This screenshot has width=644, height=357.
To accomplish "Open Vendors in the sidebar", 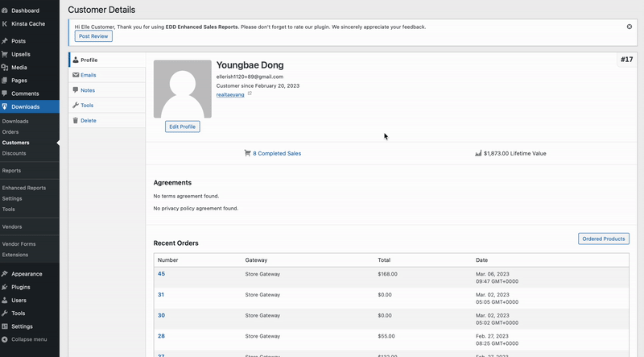I will [12, 226].
